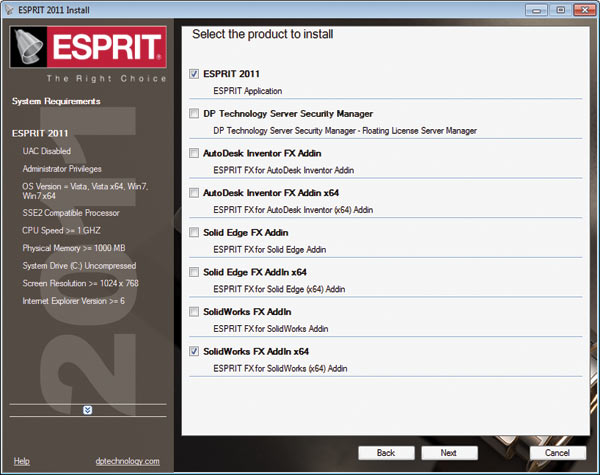Screen dimensions: 600x475
Task: Click 'ESPRIT FX for Solid Edge Addin' description
Action: coord(270,250)
